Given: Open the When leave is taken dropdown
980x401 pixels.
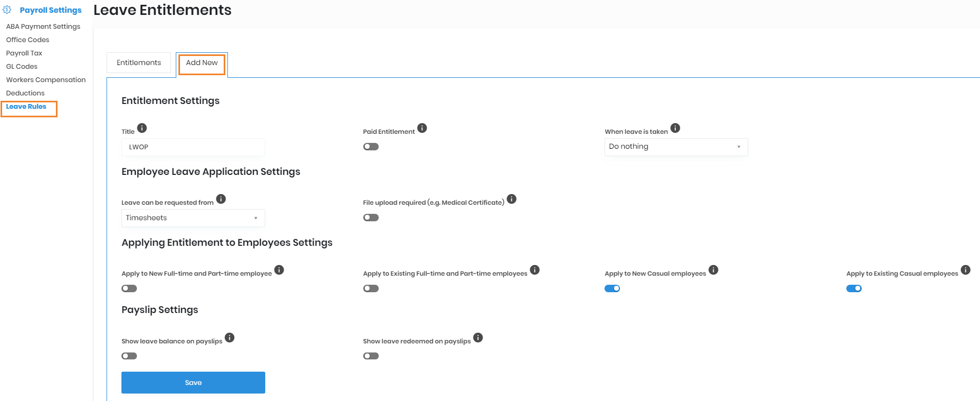Looking at the screenshot, I should point(676,147).
